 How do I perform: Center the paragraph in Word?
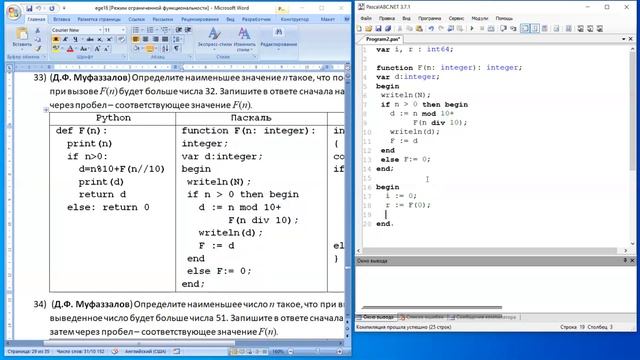(x=145, y=39)
